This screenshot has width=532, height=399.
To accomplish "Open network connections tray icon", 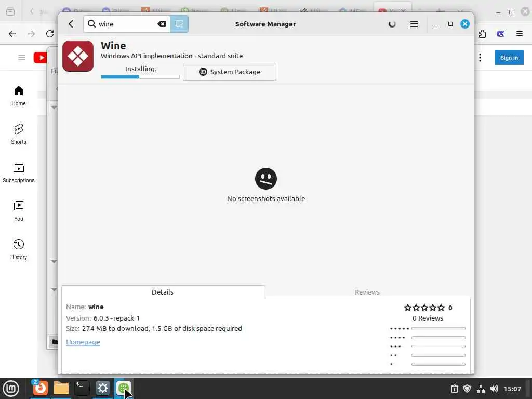I will click(x=481, y=389).
